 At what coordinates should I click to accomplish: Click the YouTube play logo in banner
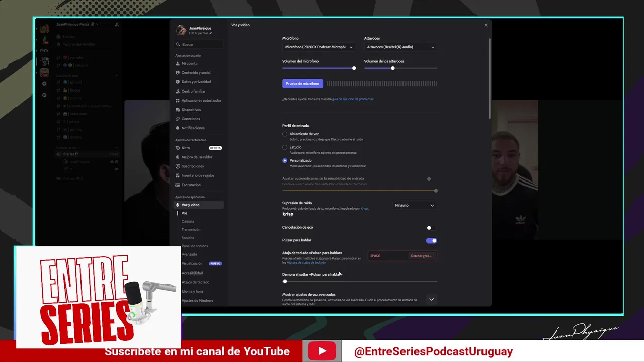322,351
